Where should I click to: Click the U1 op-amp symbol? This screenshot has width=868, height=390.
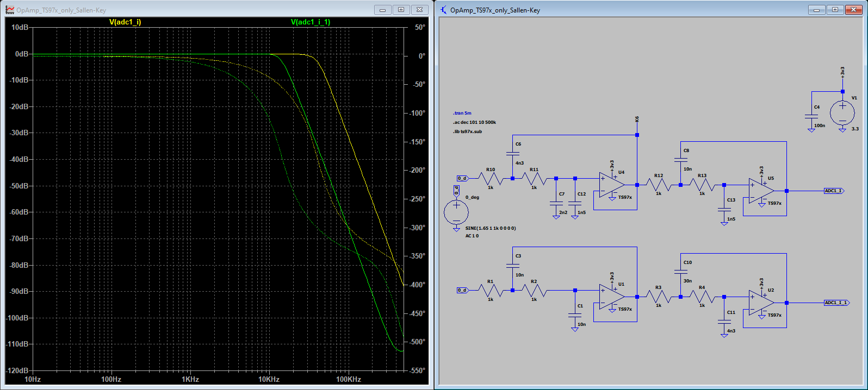click(x=610, y=297)
